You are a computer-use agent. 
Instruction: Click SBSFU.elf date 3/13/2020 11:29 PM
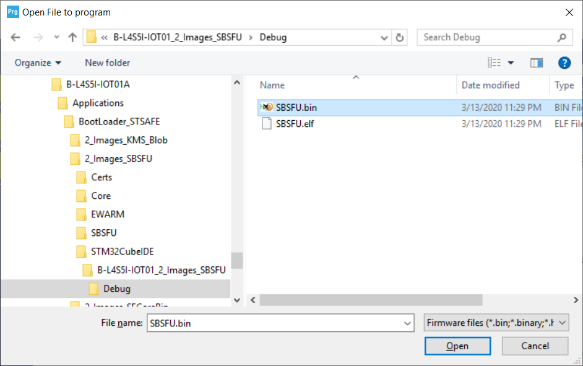tap(501, 123)
